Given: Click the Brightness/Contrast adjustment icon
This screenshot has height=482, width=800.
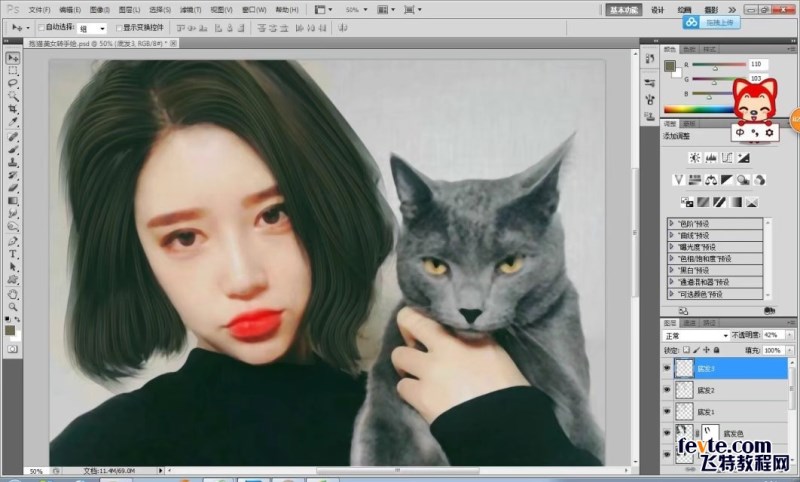Looking at the screenshot, I should [693, 158].
